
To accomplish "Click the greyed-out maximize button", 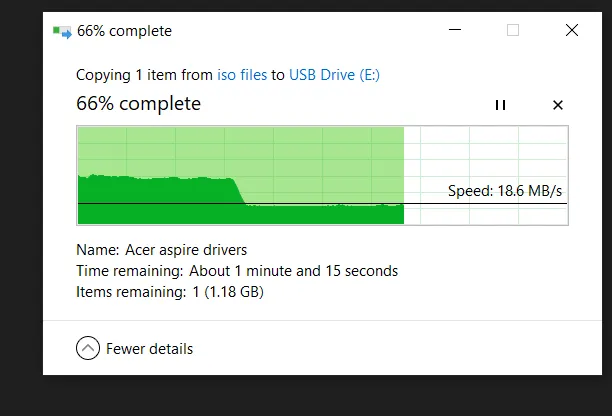I will 513,30.
